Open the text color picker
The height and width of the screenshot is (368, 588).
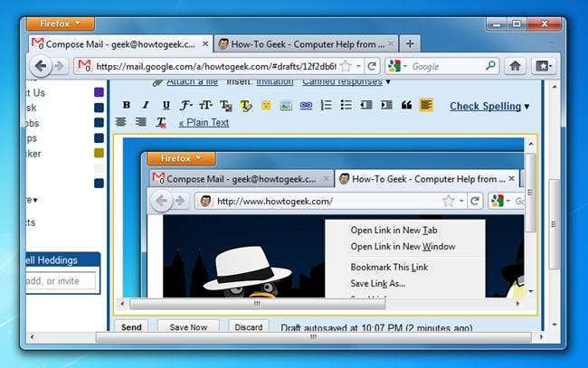click(226, 106)
